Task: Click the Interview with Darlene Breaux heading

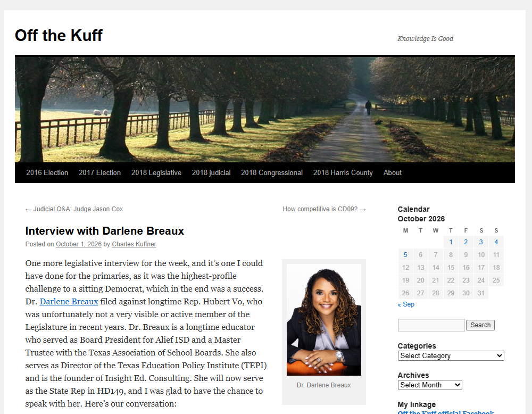Action: click(x=104, y=231)
